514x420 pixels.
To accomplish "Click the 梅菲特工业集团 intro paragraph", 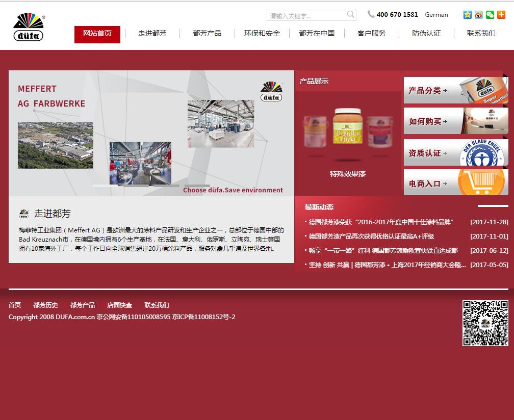I will (151, 240).
